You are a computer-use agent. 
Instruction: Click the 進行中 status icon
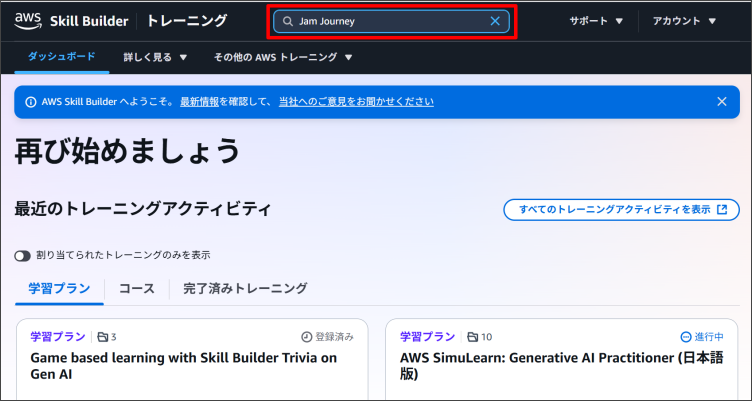[685, 337]
